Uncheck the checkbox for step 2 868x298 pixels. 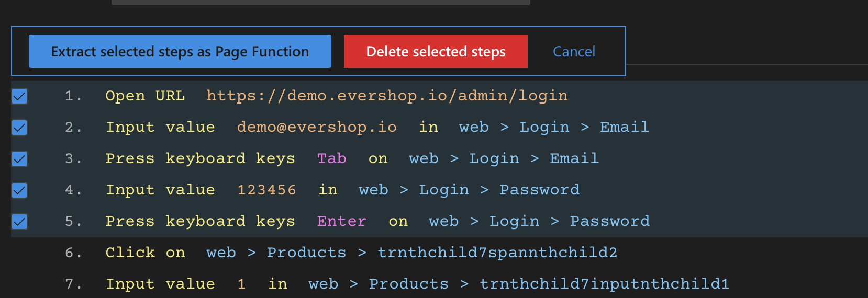pos(19,128)
